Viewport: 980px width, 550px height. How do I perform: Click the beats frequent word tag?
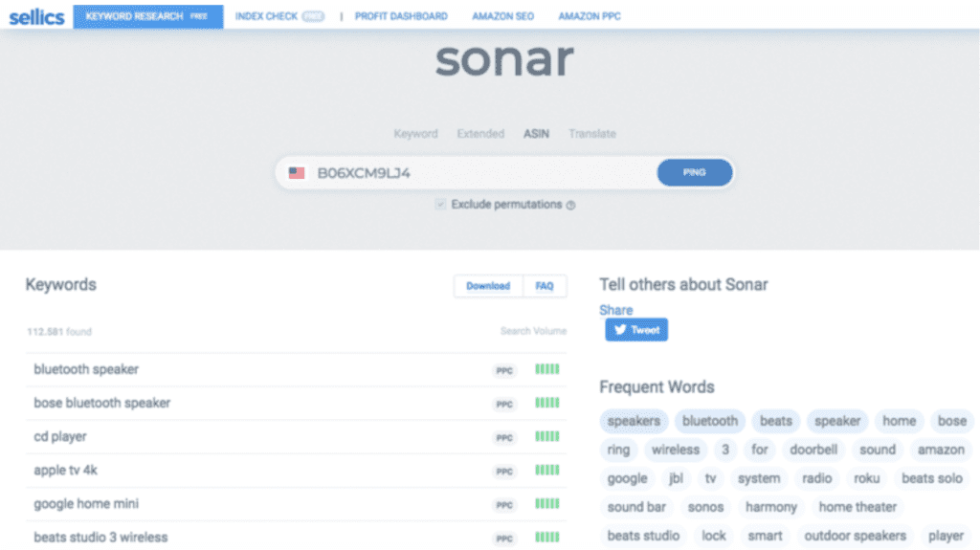point(775,421)
